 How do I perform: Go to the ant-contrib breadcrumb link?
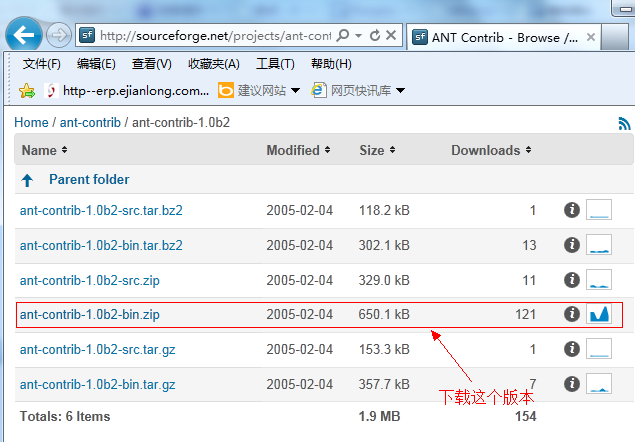[90, 122]
